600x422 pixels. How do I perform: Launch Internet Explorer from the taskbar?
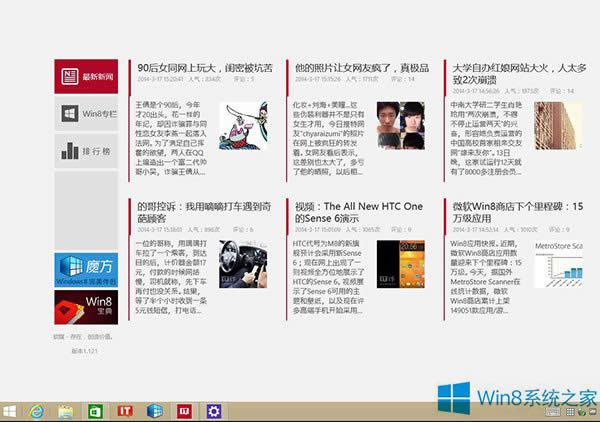[x=38, y=411]
